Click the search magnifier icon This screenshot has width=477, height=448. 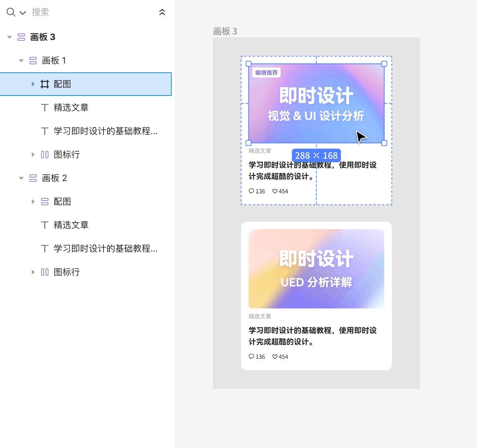tap(11, 12)
